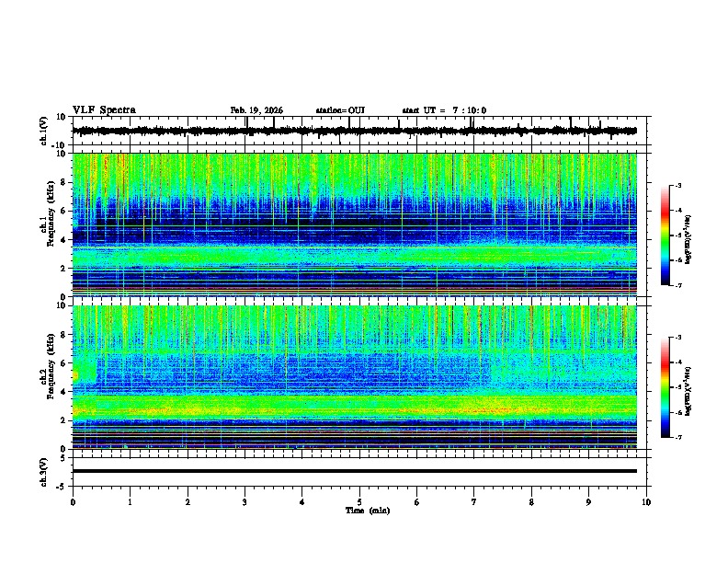This screenshot has width=728, height=563.
Task: Click time axis tick label "2"
Action: [188, 502]
